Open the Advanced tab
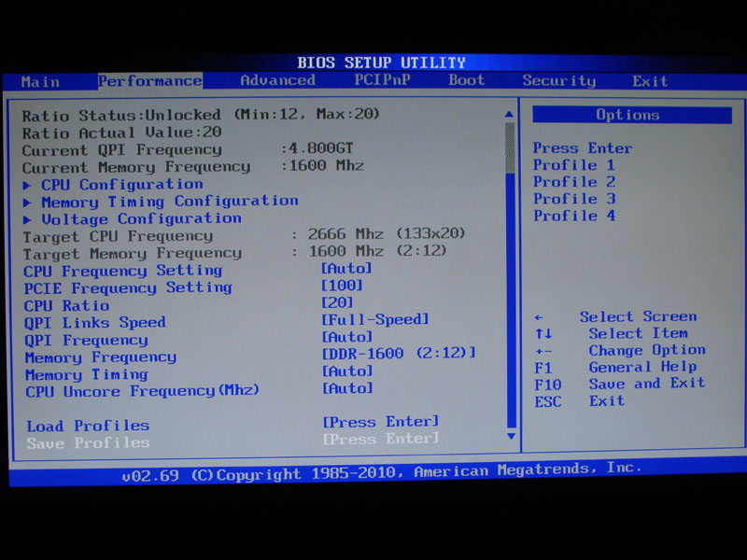The image size is (747, 560). [x=277, y=80]
